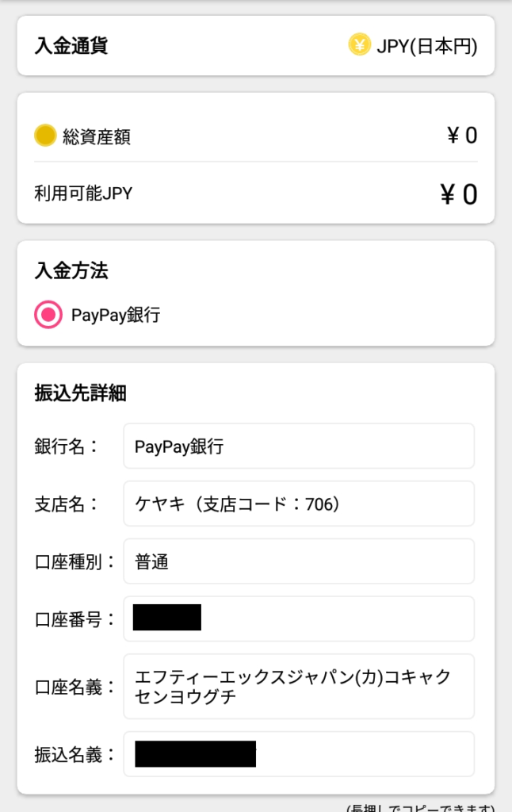Click the 支店名 field showing ケヤキ
This screenshot has width=512, height=812.
pos(298,504)
